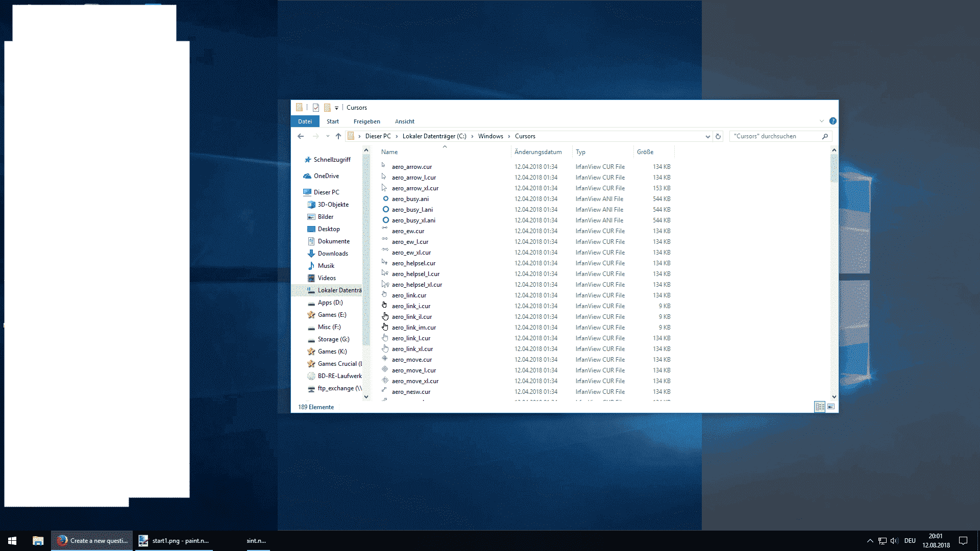Image resolution: width=980 pixels, height=551 pixels.
Task: Select the aero_move.cur file icon
Action: (x=385, y=359)
